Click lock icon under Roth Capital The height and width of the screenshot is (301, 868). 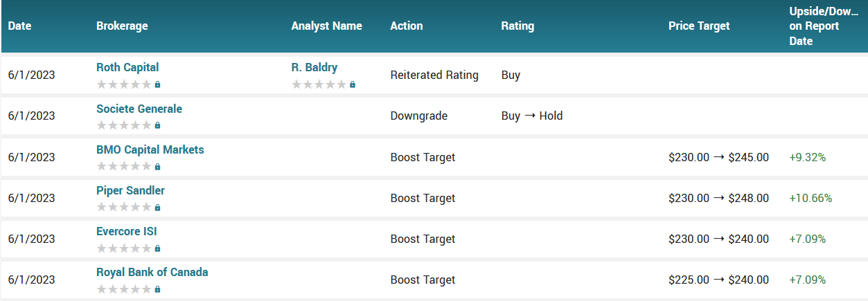click(157, 84)
